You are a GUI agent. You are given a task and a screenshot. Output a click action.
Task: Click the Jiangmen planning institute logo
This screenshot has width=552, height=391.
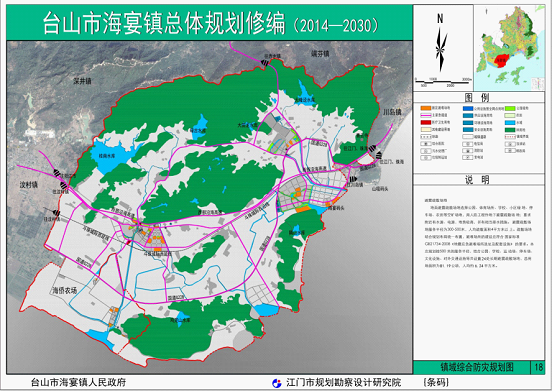[x=277, y=383]
